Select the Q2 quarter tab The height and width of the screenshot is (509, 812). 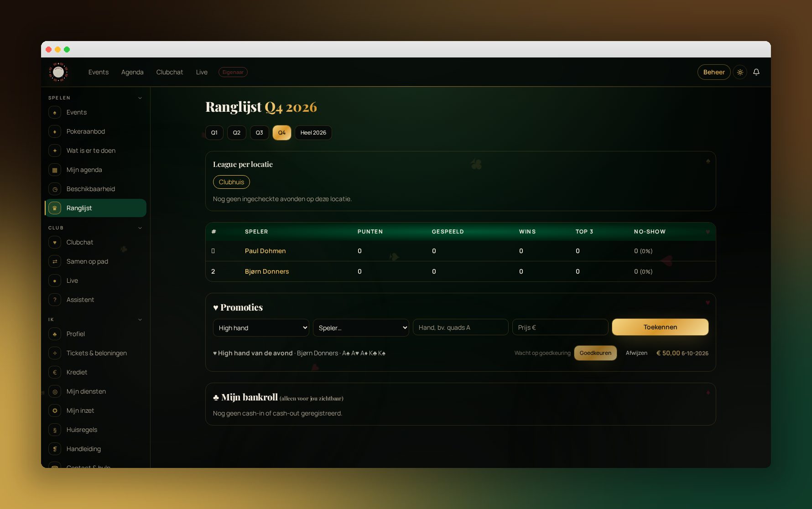point(237,133)
